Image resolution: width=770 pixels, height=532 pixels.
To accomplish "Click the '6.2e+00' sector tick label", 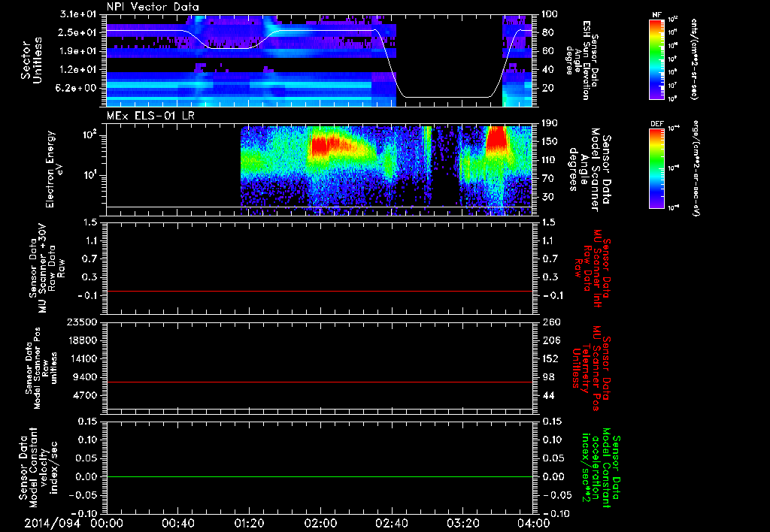I will (x=77, y=89).
